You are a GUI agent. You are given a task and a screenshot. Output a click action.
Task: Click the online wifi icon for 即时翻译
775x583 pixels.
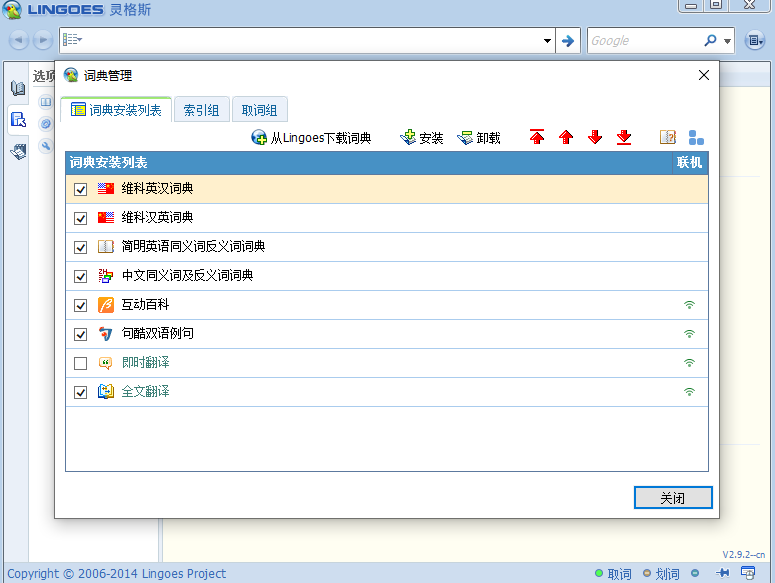point(689,363)
